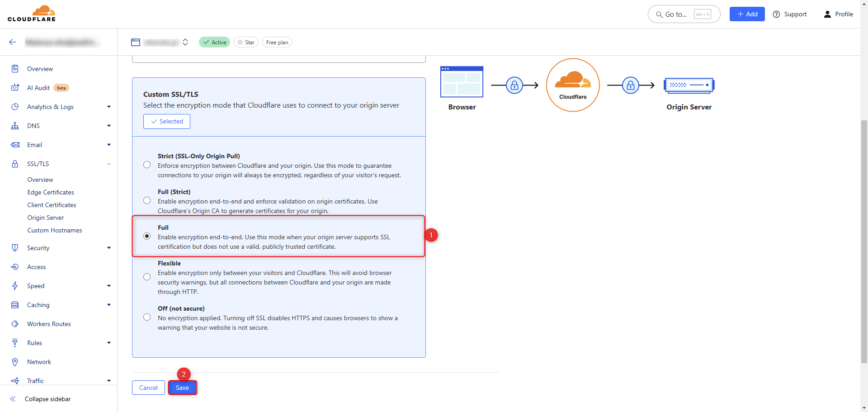
Task: Click the Speed lightning bolt icon
Action: 15,286
